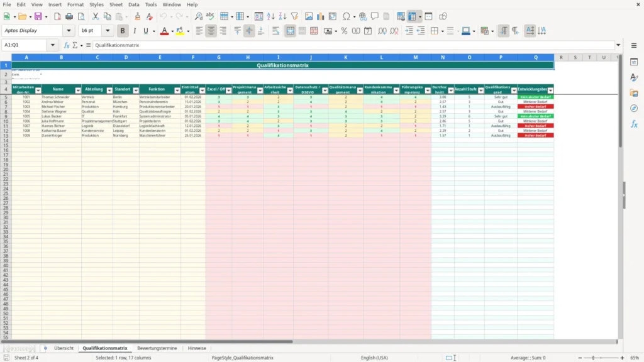Click the Export as PDF icon
Image resolution: width=644 pixels, height=362 pixels.
(57, 16)
